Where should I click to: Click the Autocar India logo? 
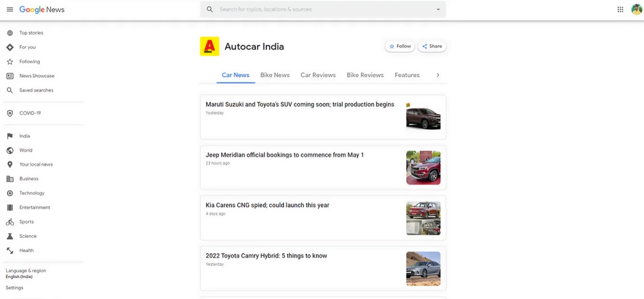pos(210,47)
